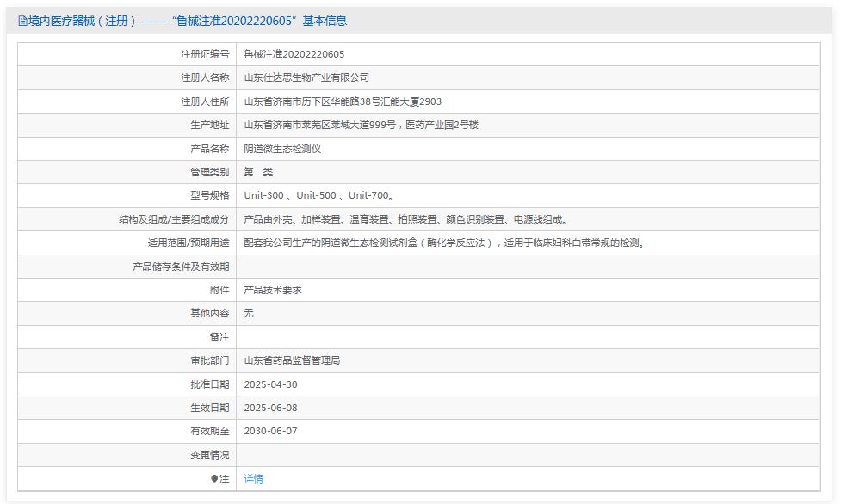Image resolution: width=847 pixels, height=504 pixels.
Task: Click the 生产地址 label
Action: click(x=209, y=125)
